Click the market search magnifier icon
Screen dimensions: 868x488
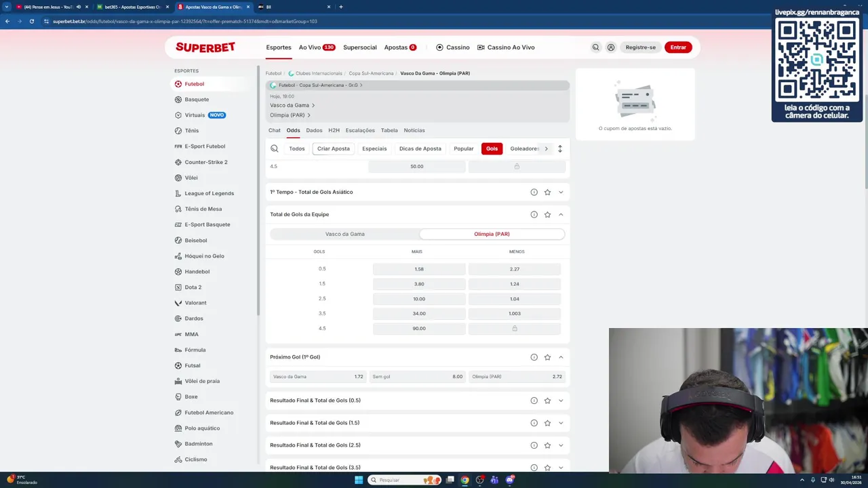pyautogui.click(x=275, y=148)
